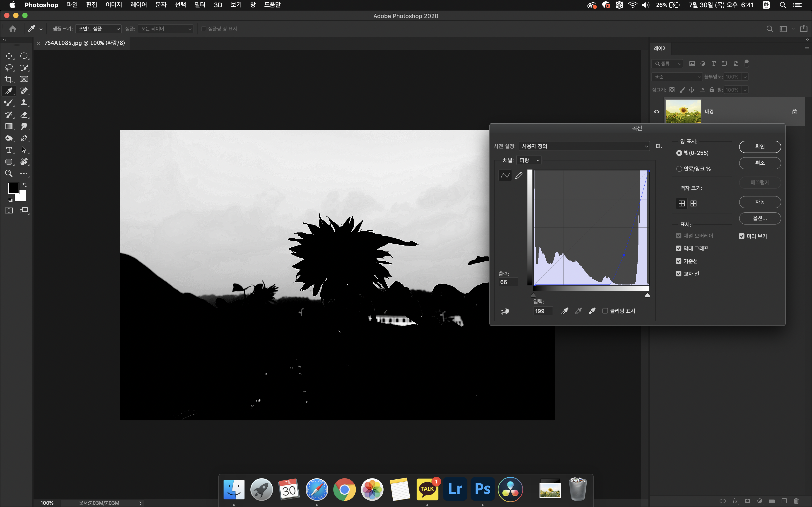
Task: Select the Lasso tool
Action: point(9,68)
